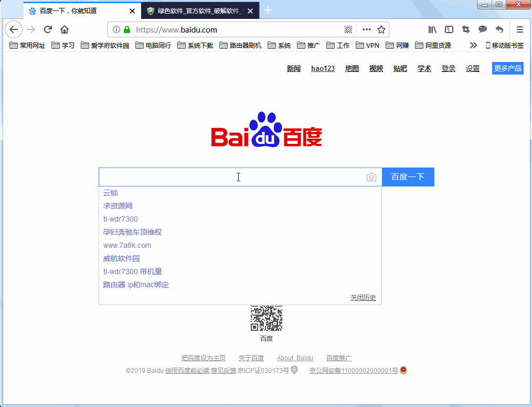This screenshot has width=532, height=407.
Task: Select 孕妇奔驰车顶维权 suggestion
Action: pyautogui.click(x=132, y=232)
